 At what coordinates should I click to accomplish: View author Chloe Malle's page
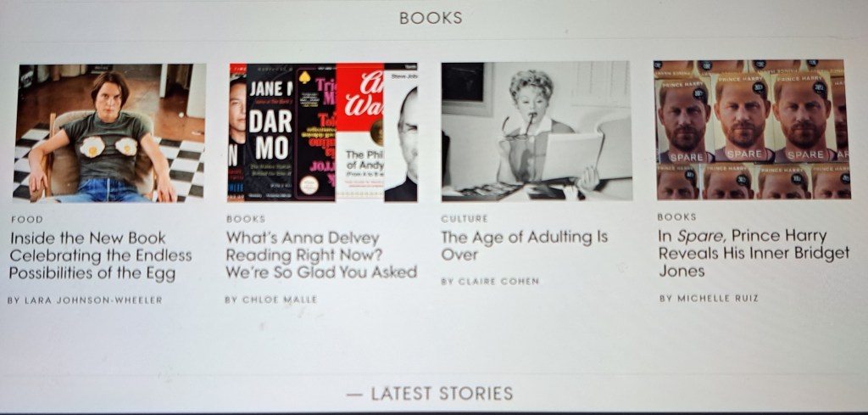tap(270, 300)
